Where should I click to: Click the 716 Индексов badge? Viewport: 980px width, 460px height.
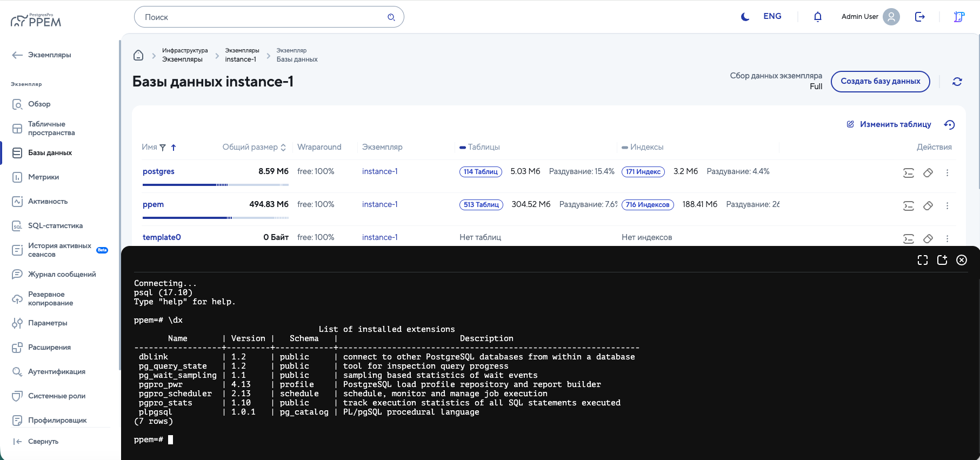point(648,205)
